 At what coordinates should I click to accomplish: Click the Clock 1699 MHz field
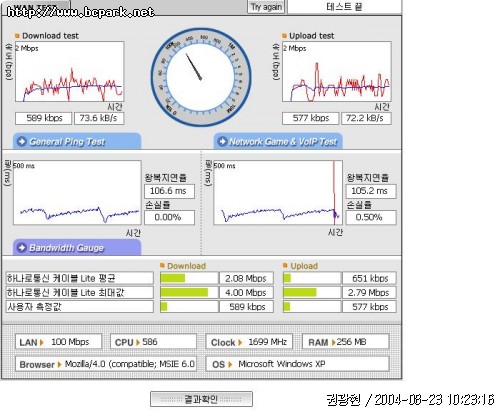(x=249, y=342)
